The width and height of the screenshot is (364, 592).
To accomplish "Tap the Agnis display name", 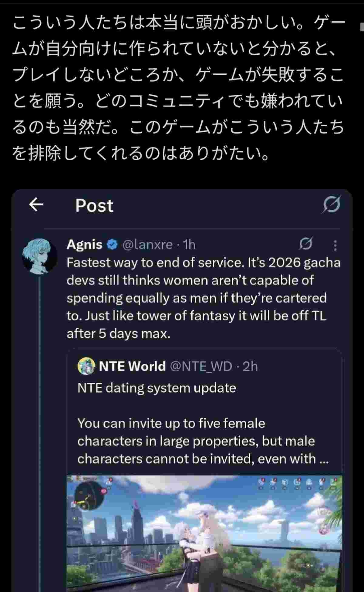I will click(84, 244).
